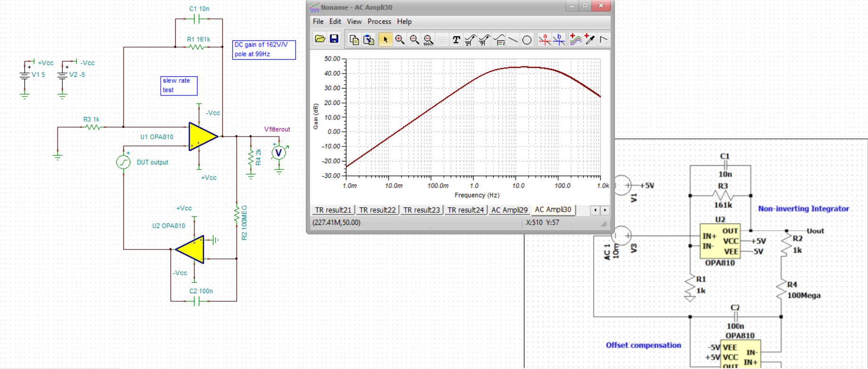
Task: Click the R1 161k resistor label
Action: pos(198,39)
